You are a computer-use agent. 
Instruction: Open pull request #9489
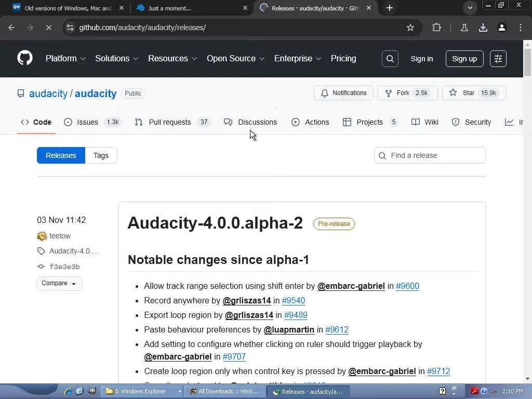click(x=296, y=315)
